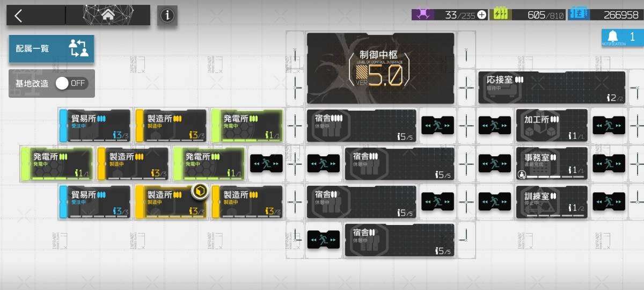Enter the 応接室 reception room
The height and width of the screenshot is (290, 644).
[x=551, y=88]
